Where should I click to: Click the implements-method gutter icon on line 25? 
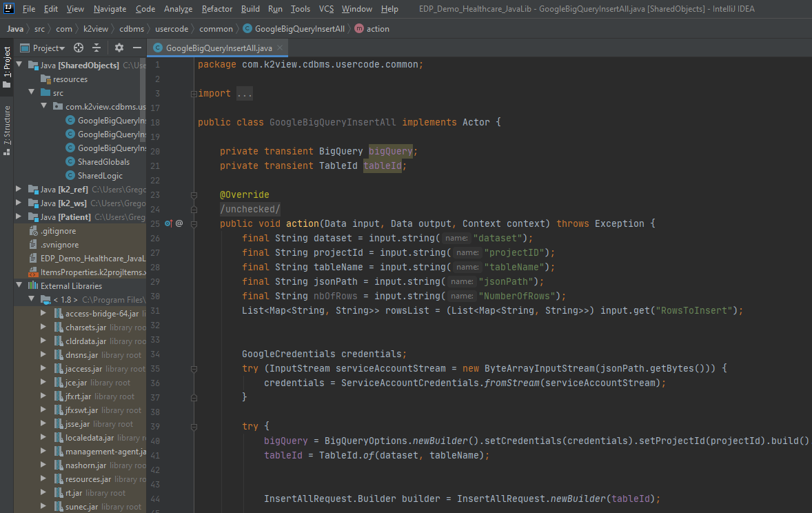click(168, 223)
